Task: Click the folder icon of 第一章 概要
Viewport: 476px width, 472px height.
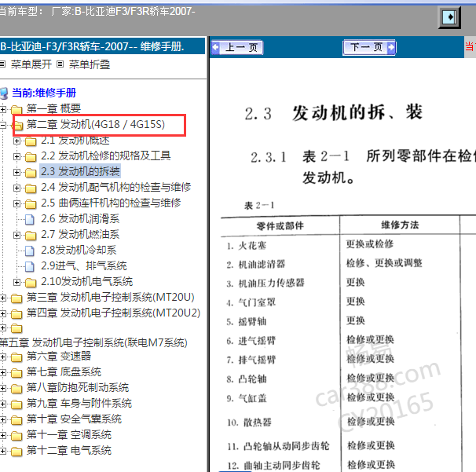Action: coord(16,109)
